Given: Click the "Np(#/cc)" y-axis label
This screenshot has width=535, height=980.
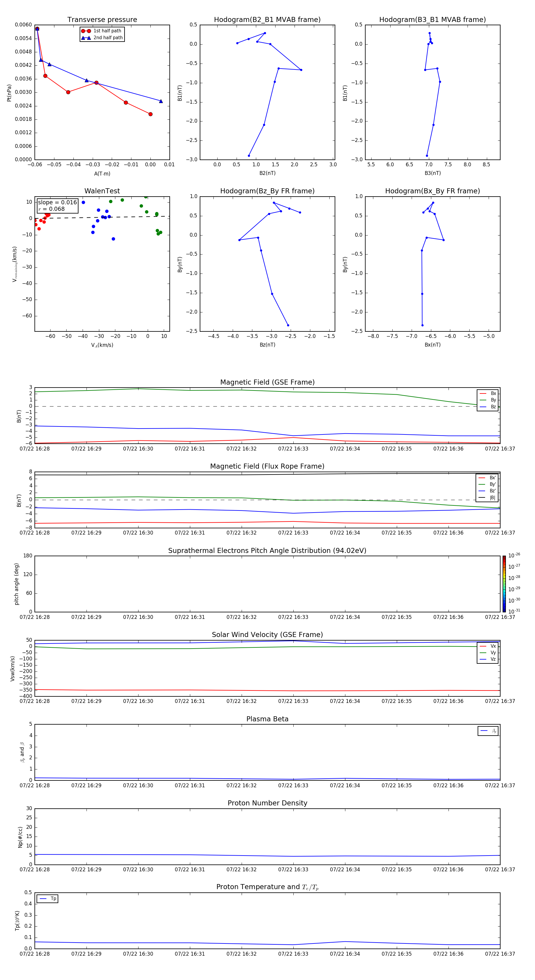Looking at the screenshot, I should 20,837.
